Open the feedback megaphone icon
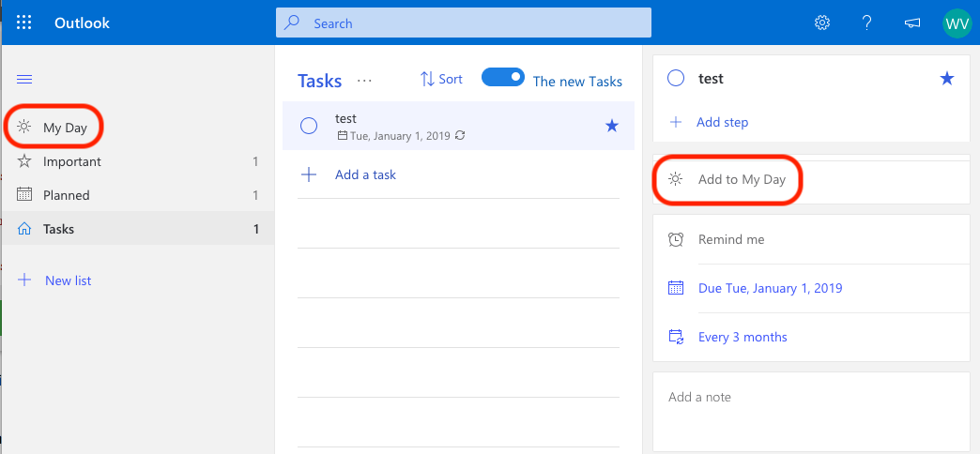980x454 pixels. [x=911, y=23]
